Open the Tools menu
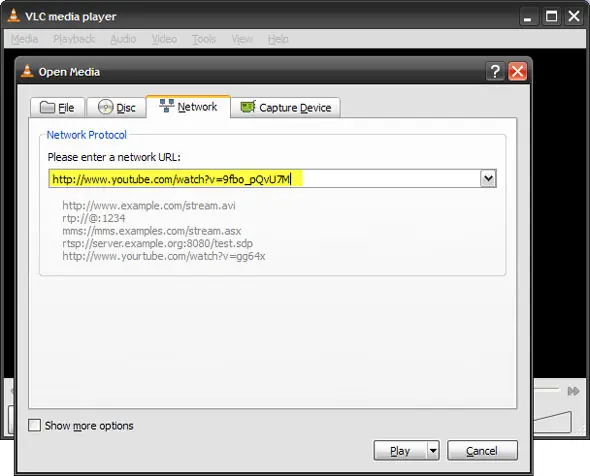 pyautogui.click(x=204, y=39)
